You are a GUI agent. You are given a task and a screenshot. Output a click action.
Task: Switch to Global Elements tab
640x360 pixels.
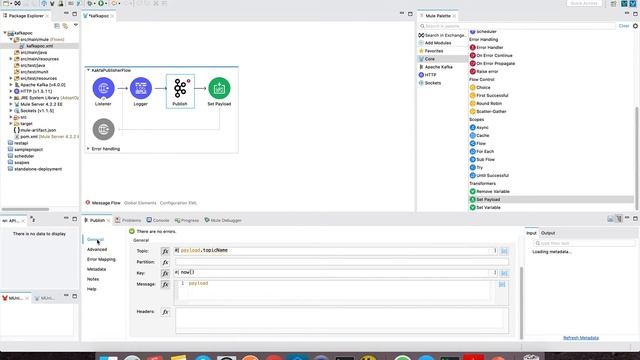140,203
